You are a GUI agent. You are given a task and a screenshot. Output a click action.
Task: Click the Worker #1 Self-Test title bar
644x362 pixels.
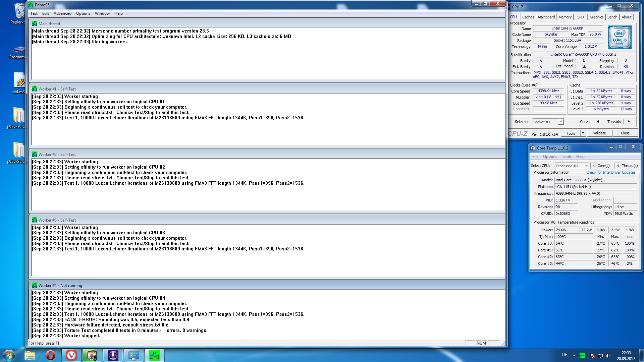201,89
